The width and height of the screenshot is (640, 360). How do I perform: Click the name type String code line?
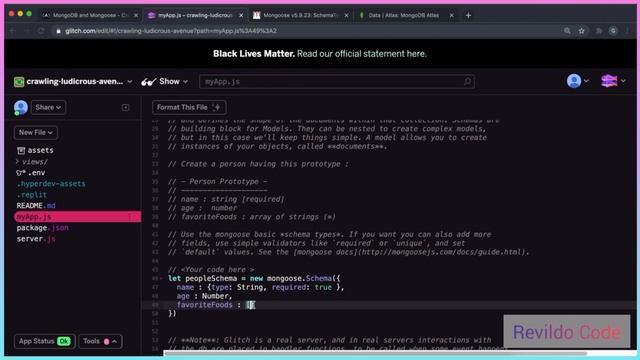[x=260, y=287]
